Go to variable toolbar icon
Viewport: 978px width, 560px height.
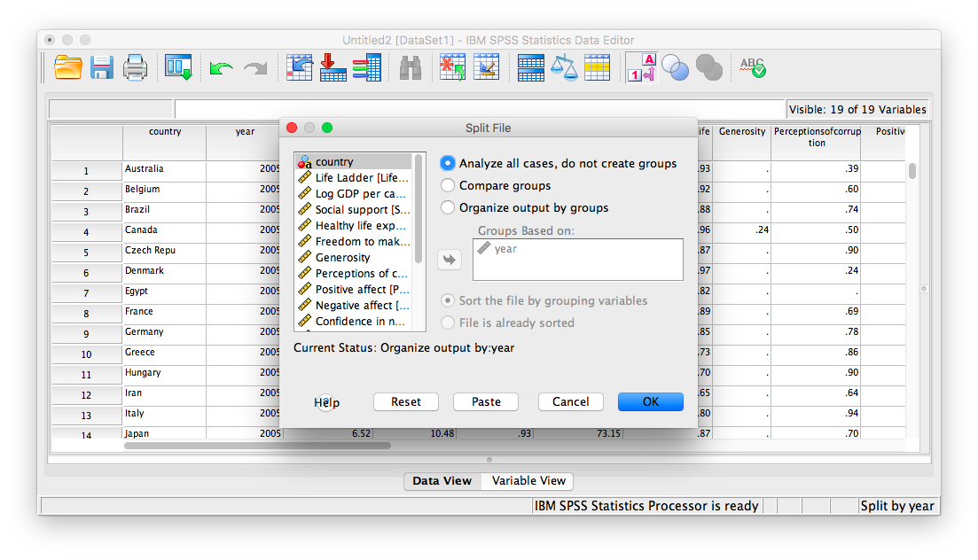333,67
